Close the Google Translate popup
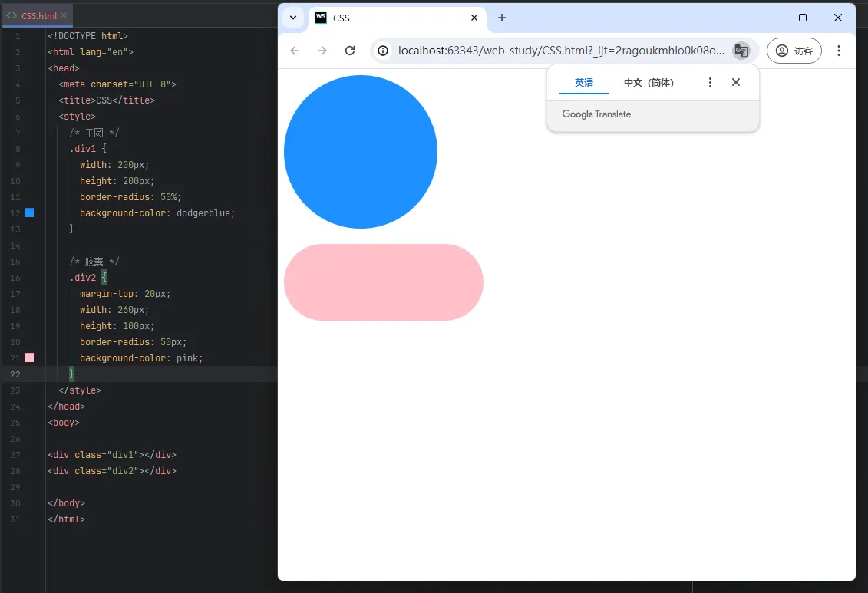This screenshot has height=593, width=868. click(x=735, y=82)
